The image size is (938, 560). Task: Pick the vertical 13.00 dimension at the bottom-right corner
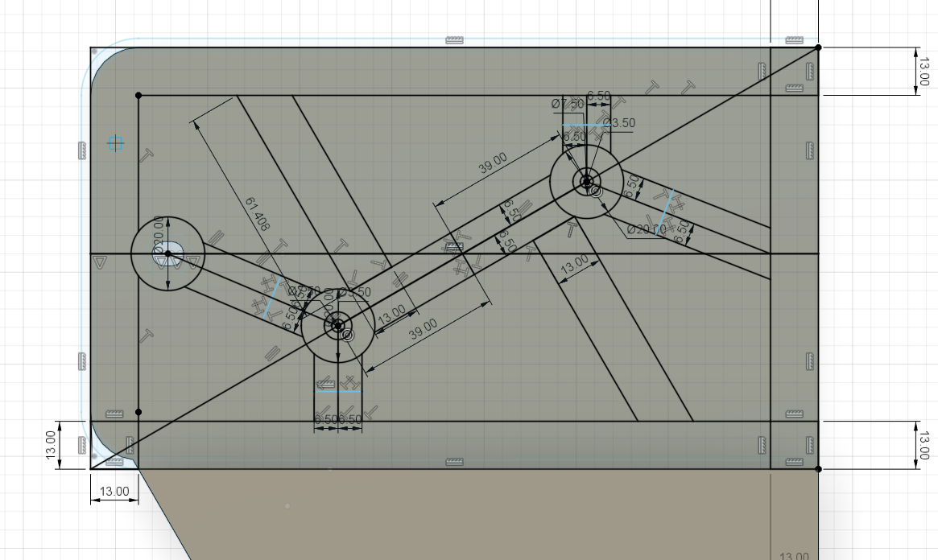point(924,445)
